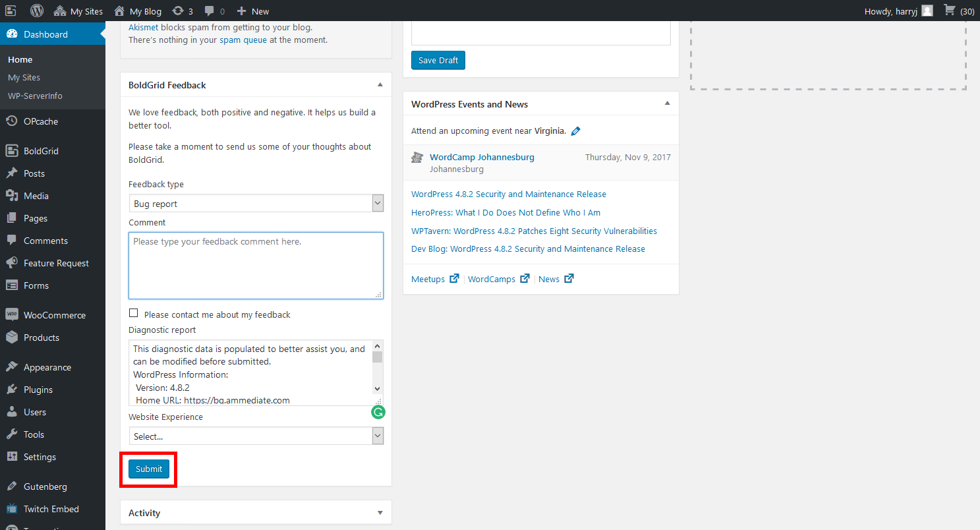The width and height of the screenshot is (980, 530).
Task: Open My Blog in admin bar
Action: [x=137, y=11]
